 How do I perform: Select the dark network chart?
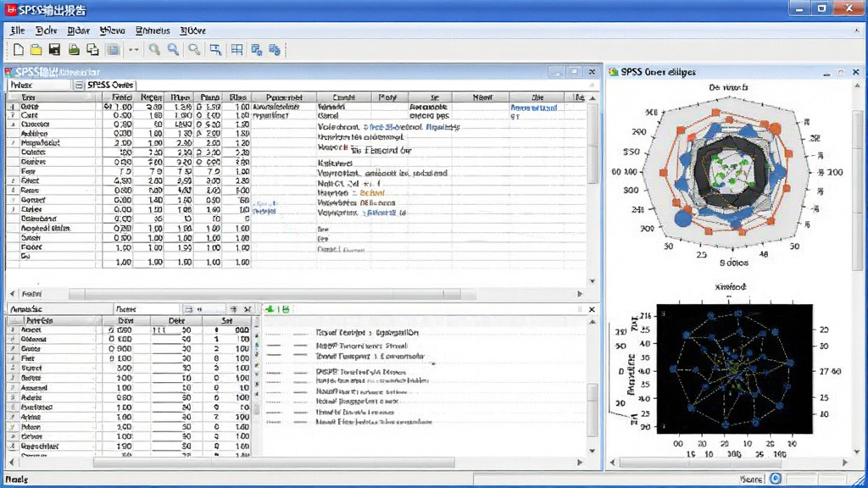click(735, 369)
